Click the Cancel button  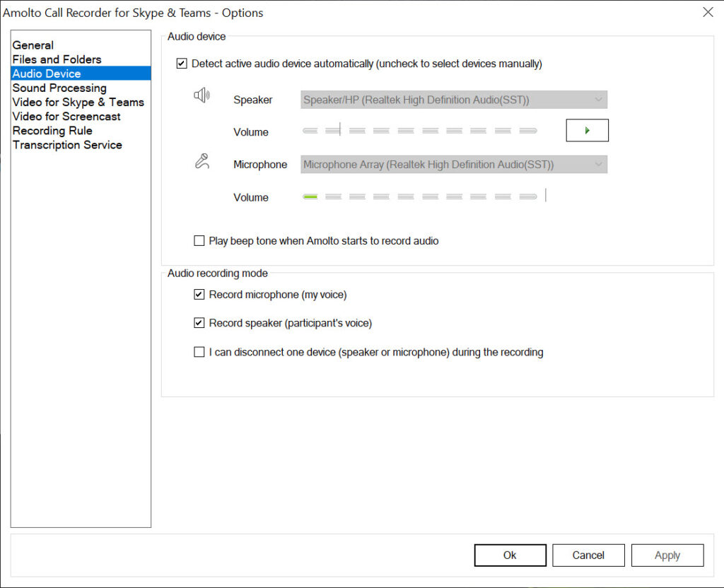pos(588,555)
